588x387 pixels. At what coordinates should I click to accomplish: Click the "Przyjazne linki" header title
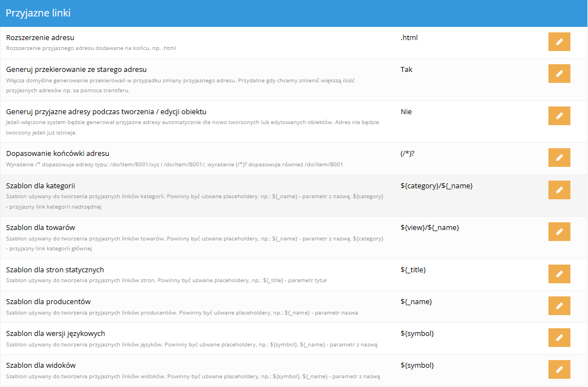[x=38, y=13]
